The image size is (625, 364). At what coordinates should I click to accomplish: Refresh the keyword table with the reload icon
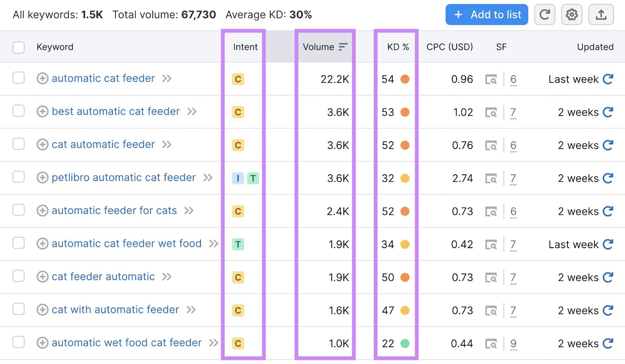[x=545, y=14]
